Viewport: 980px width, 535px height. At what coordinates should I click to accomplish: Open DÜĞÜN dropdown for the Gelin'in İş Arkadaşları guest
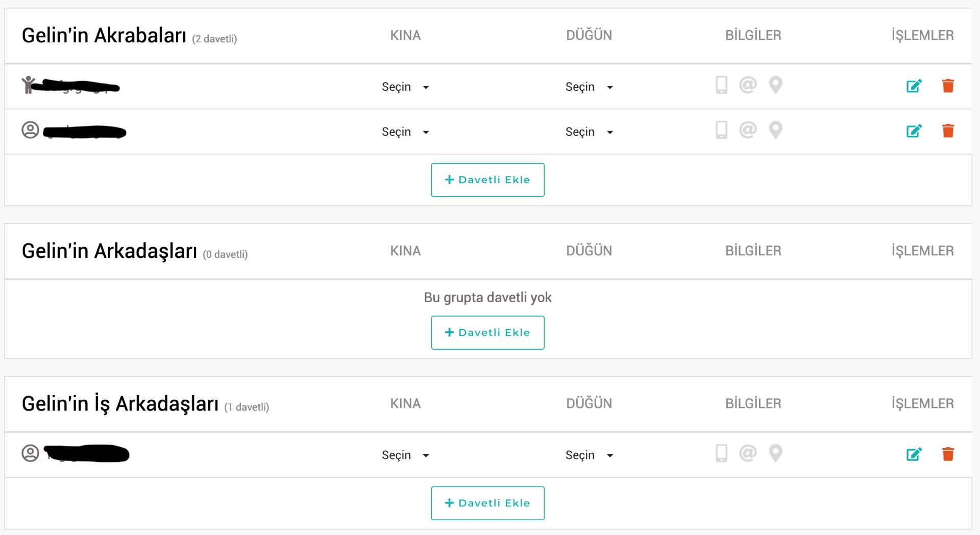pos(589,455)
